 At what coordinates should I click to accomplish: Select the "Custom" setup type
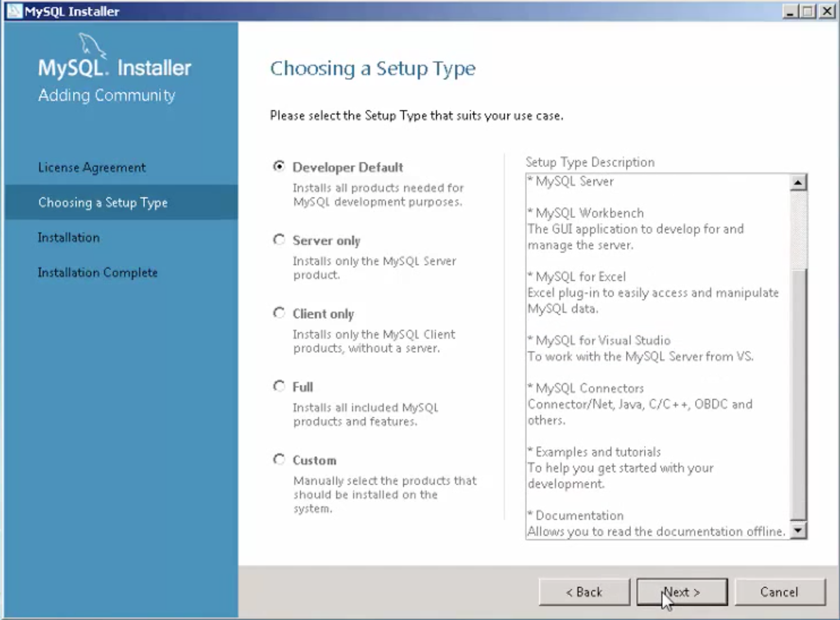[280, 459]
